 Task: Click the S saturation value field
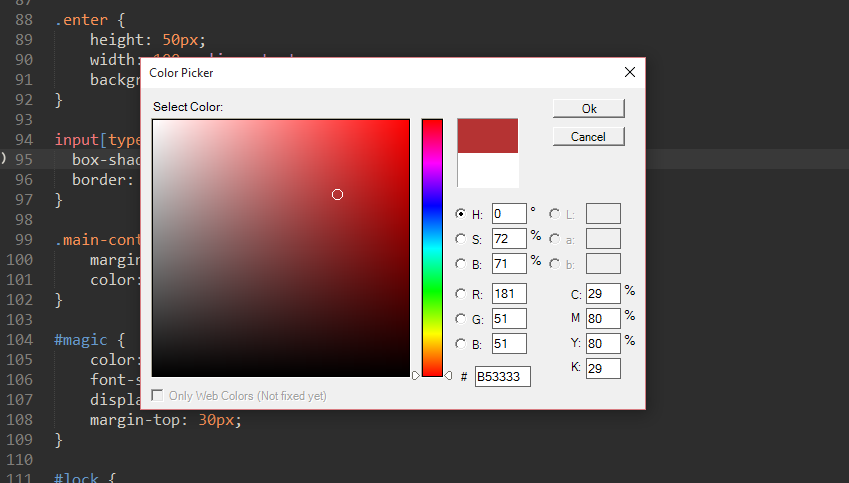pyautogui.click(x=509, y=239)
